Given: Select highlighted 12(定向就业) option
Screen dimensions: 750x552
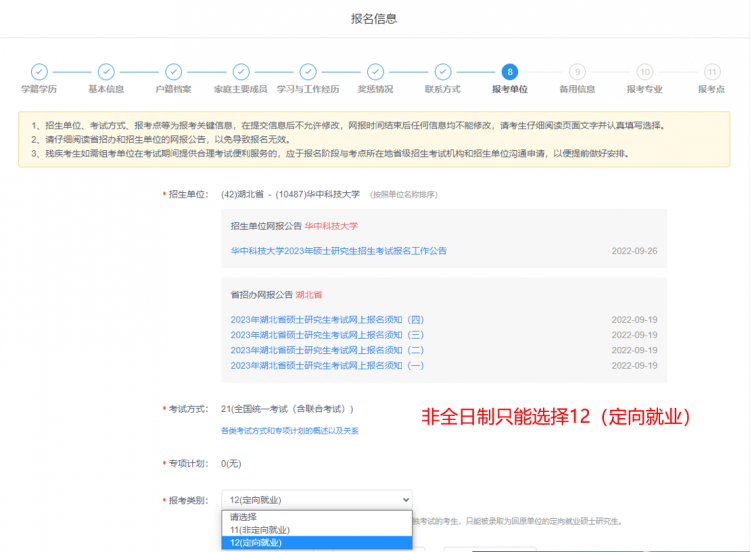Looking at the screenshot, I should [317, 542].
